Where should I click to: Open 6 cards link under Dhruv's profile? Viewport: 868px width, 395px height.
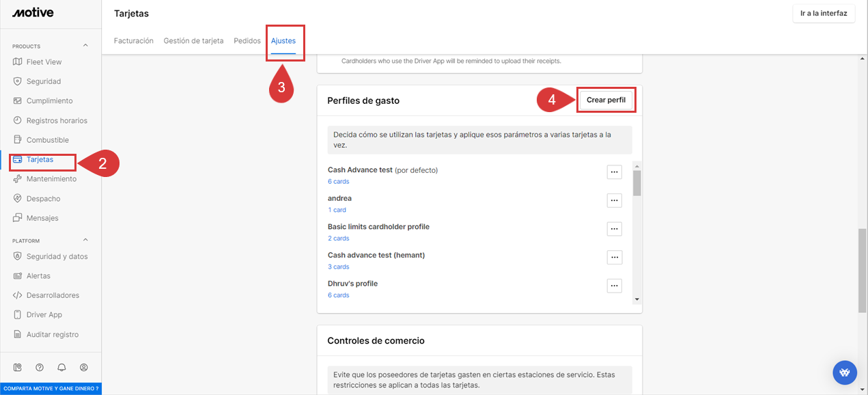[x=339, y=295]
